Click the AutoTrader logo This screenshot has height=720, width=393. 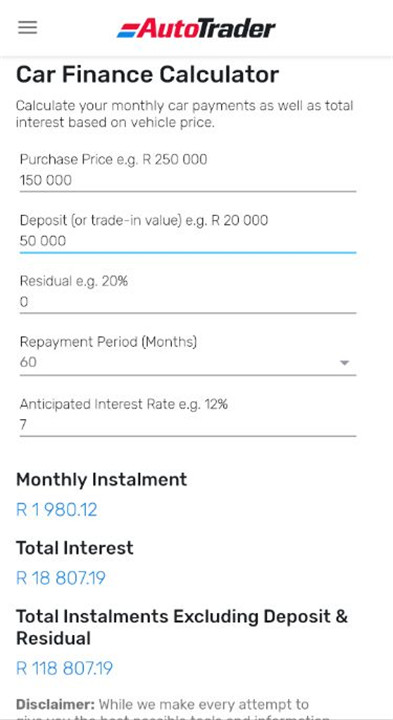click(x=196, y=28)
